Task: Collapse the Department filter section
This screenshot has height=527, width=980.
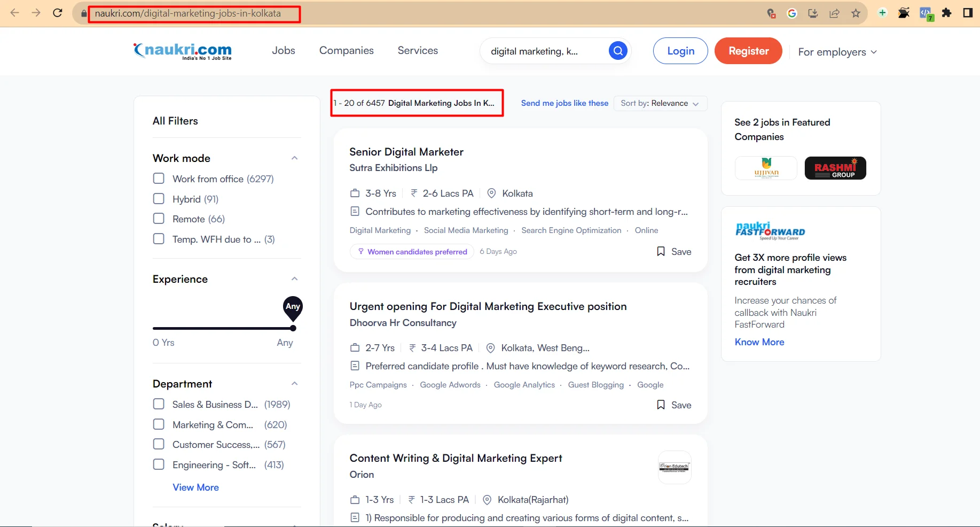Action: pos(294,384)
